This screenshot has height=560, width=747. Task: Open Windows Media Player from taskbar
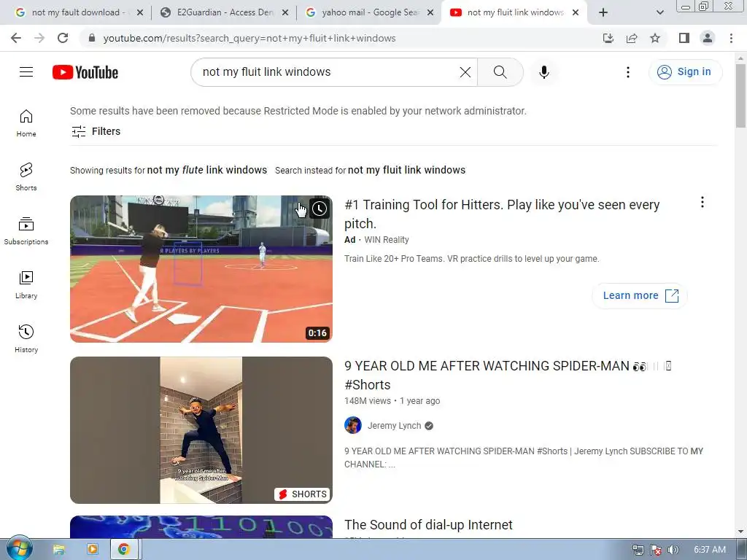click(92, 550)
